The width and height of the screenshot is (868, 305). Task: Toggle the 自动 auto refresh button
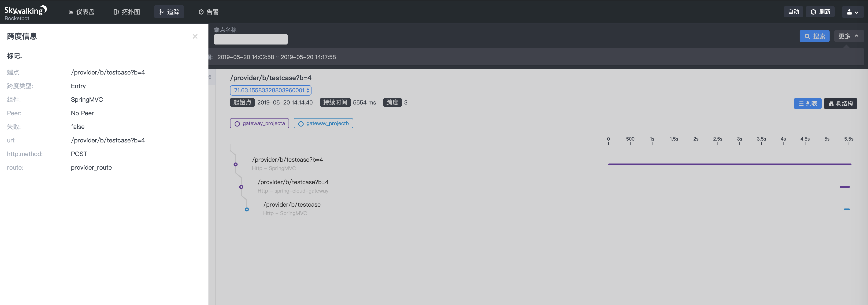click(794, 12)
